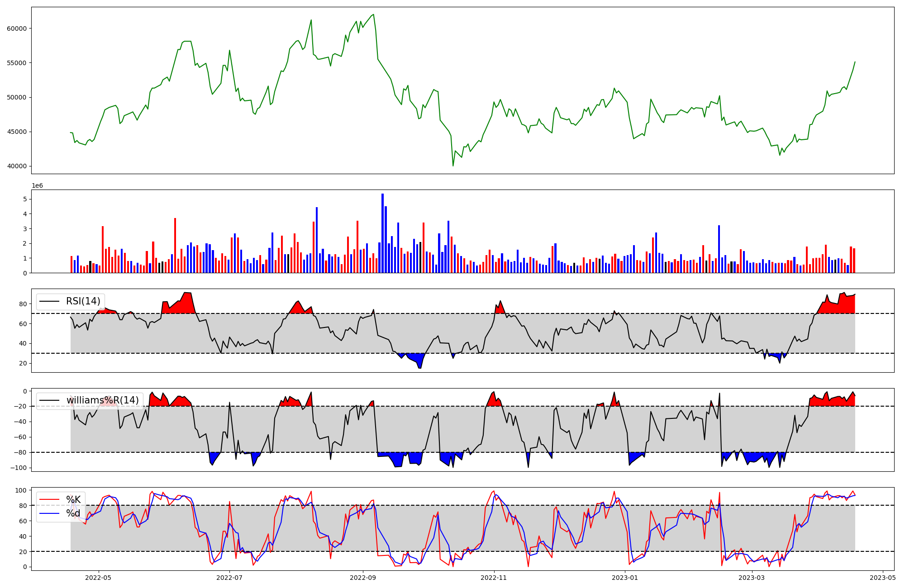Click the 45000 price axis label

point(17,132)
